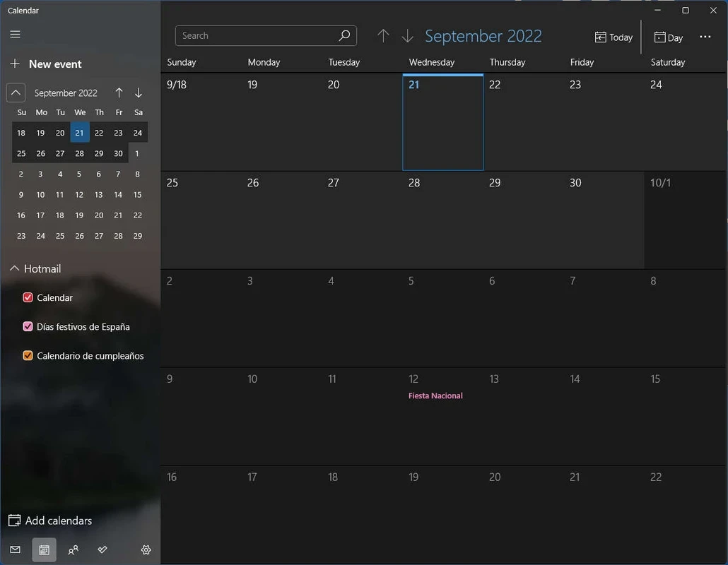The image size is (728, 565).
Task: Select the 9/18 Sunday cell
Action: [x=201, y=122]
